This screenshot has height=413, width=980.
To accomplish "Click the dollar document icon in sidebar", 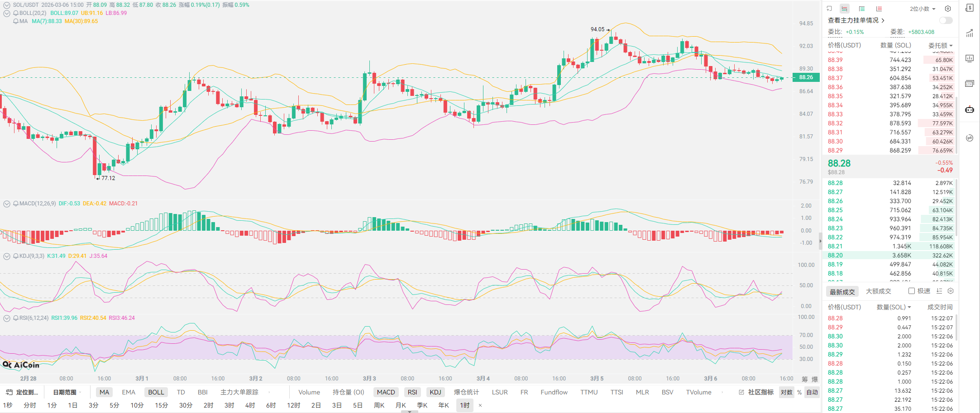I will coord(969,8).
